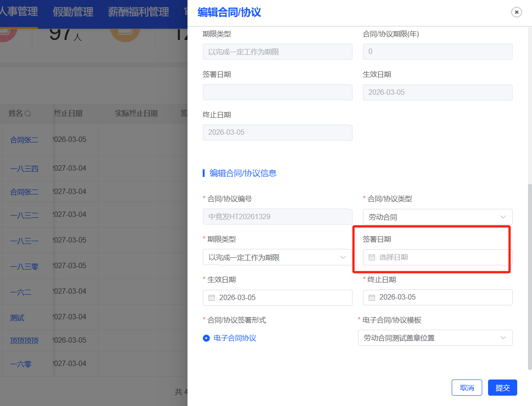Click the 提交 button
532x406 pixels.
[x=502, y=388]
